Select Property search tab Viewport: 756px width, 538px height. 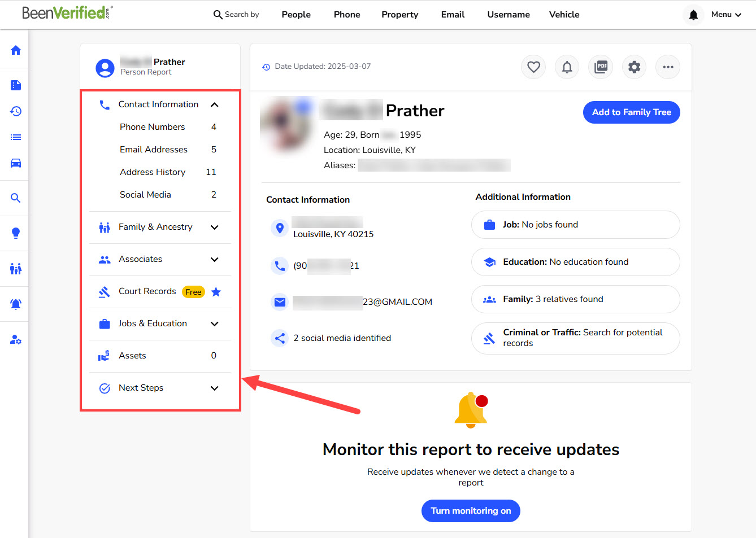pos(400,15)
